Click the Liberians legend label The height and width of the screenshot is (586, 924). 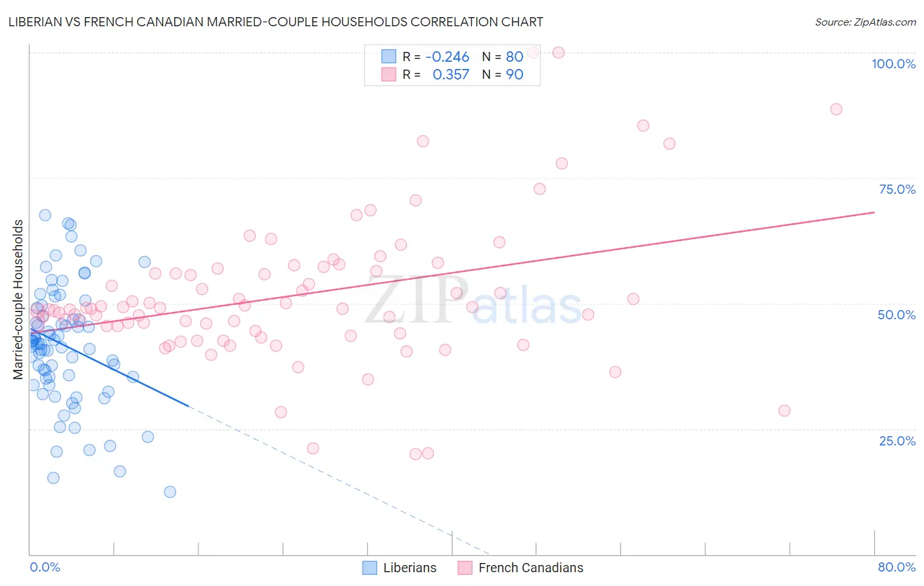pos(410,568)
